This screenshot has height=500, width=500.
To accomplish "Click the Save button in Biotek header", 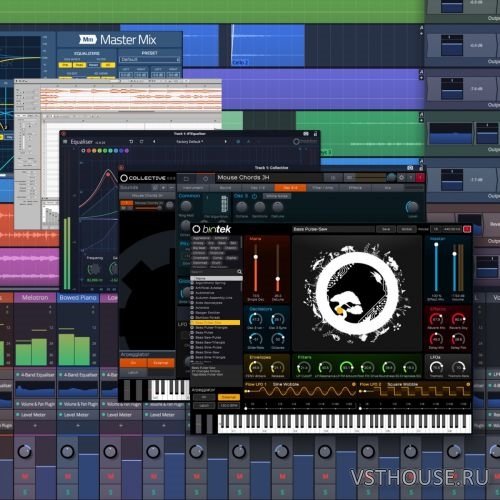I will coord(386,229).
